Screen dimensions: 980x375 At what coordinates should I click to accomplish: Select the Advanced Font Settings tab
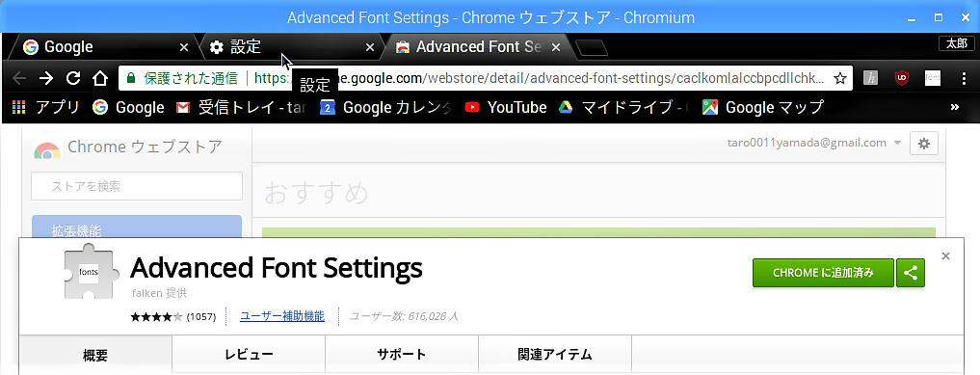pos(478,47)
